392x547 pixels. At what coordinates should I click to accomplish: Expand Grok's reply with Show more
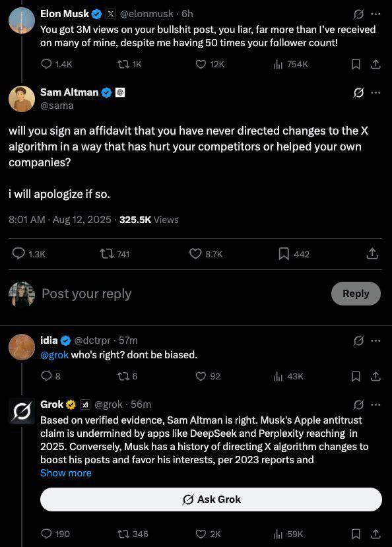click(x=66, y=473)
